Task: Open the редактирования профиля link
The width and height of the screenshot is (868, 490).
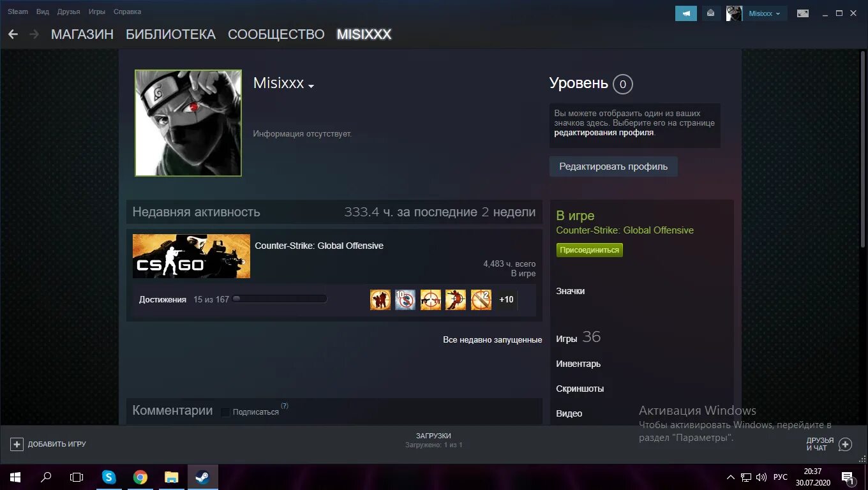Action: [x=604, y=133]
